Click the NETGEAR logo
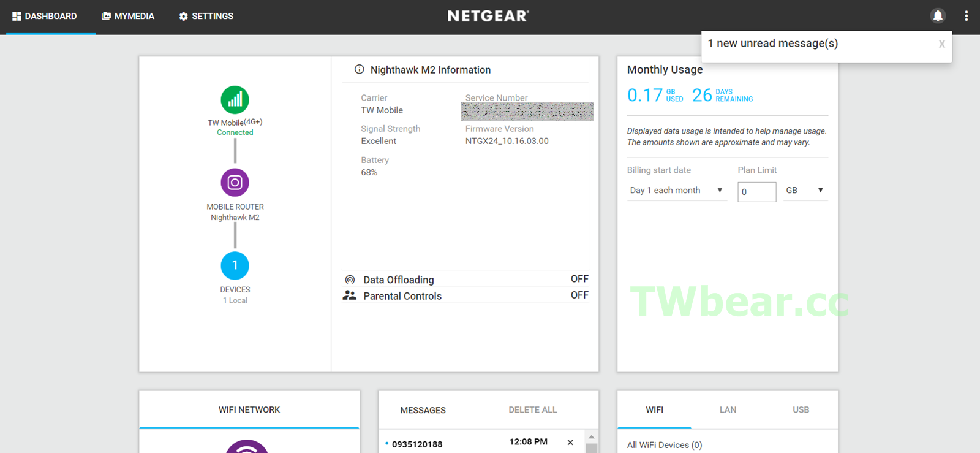The width and height of the screenshot is (980, 453). tap(488, 16)
